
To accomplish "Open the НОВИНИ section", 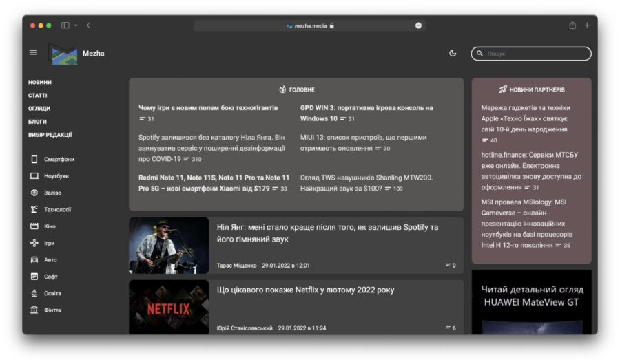I will (39, 82).
